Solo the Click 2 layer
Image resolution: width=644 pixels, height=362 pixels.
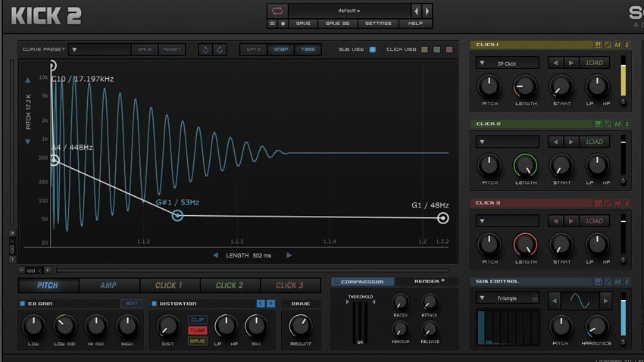627,123
